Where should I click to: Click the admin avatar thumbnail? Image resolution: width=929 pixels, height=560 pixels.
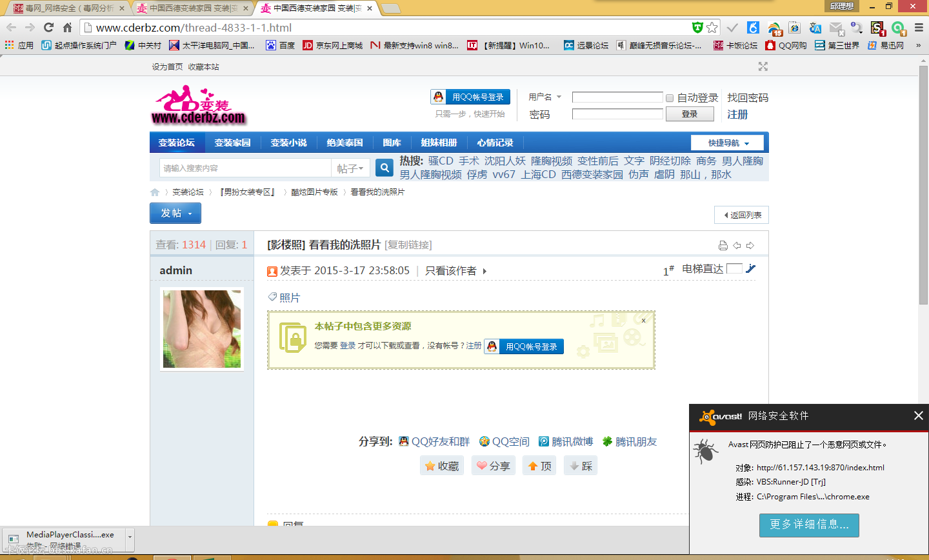202,329
